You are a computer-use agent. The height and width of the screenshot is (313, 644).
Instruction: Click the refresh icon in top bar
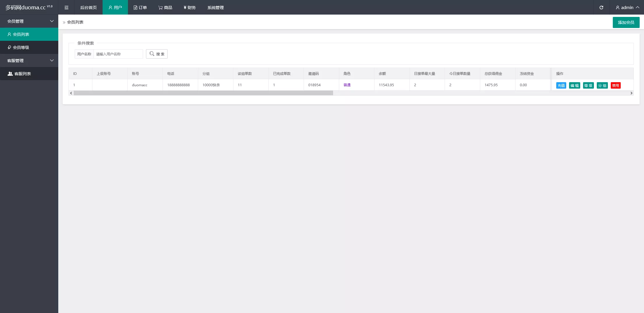pyautogui.click(x=601, y=8)
